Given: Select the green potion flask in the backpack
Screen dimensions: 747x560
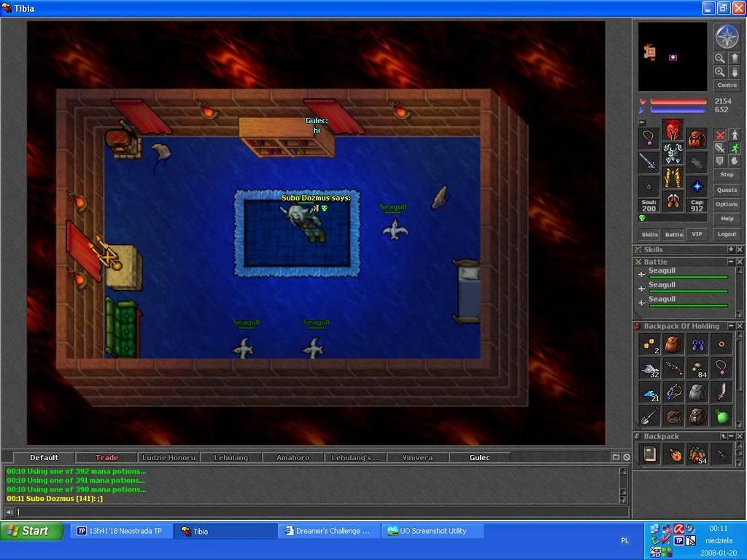Looking at the screenshot, I should point(721,416).
